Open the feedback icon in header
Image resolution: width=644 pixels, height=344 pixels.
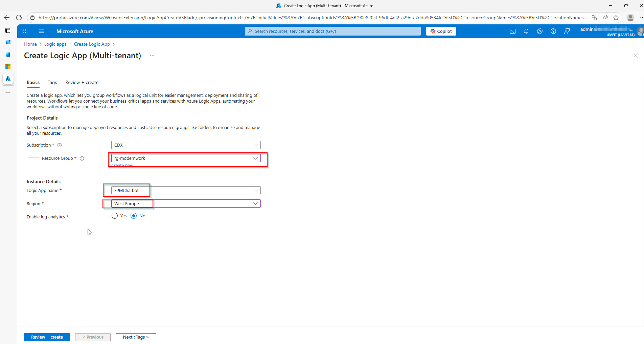[567, 31]
